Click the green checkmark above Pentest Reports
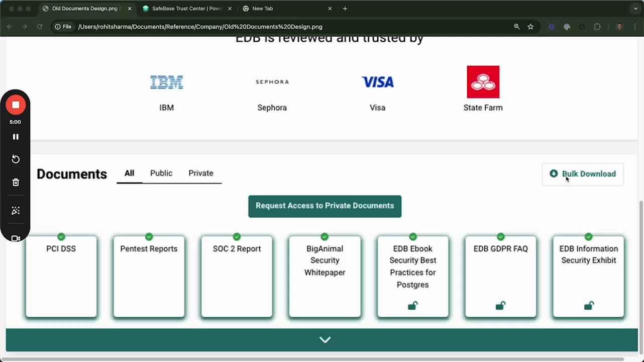Screen dimensions: 644x362 (149, 236)
